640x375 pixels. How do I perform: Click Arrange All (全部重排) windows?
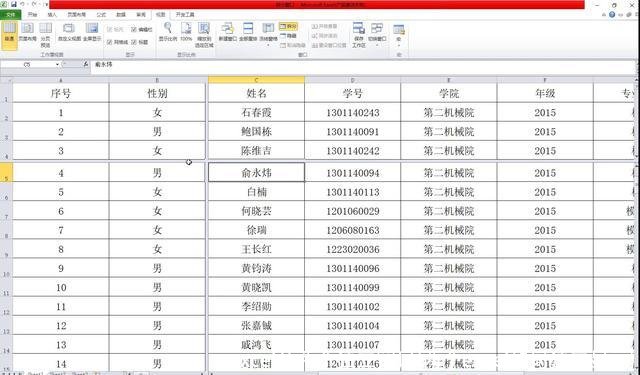point(248,33)
